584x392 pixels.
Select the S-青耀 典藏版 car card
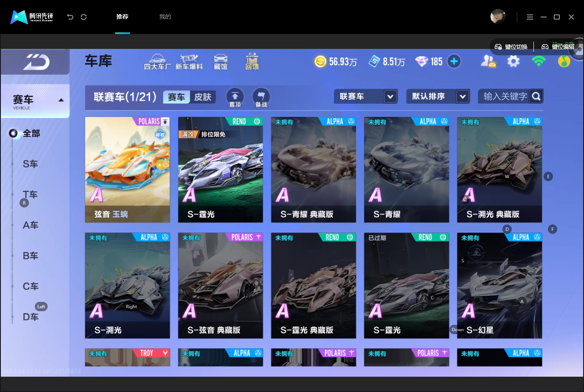314,170
